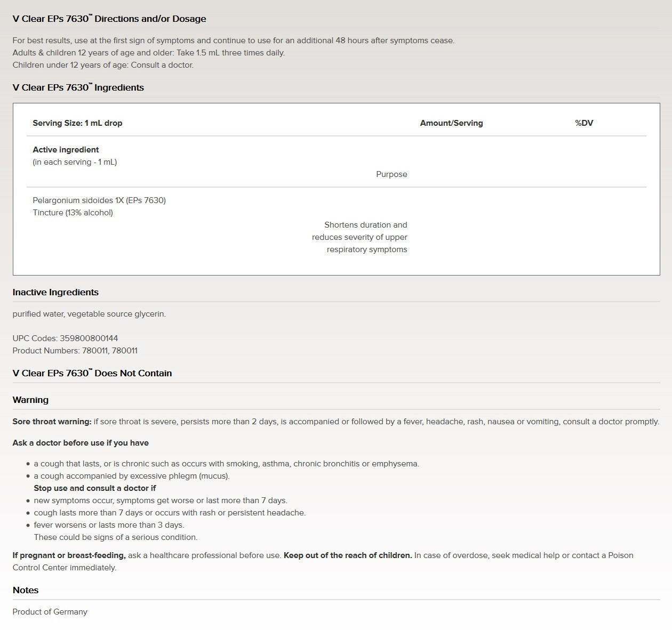Screen dimensions: 672x630
Task: Click the Amount/Serving column header
Action: click(x=451, y=123)
